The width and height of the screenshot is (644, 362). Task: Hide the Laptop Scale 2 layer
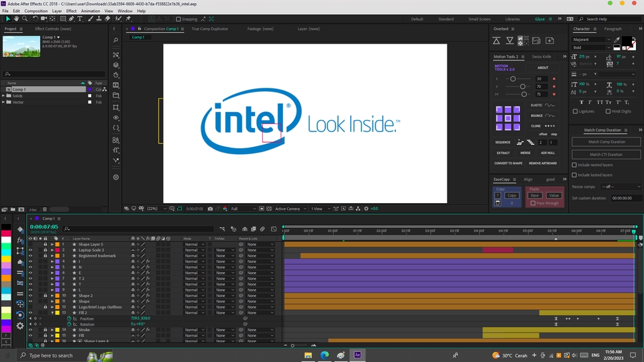(30, 250)
